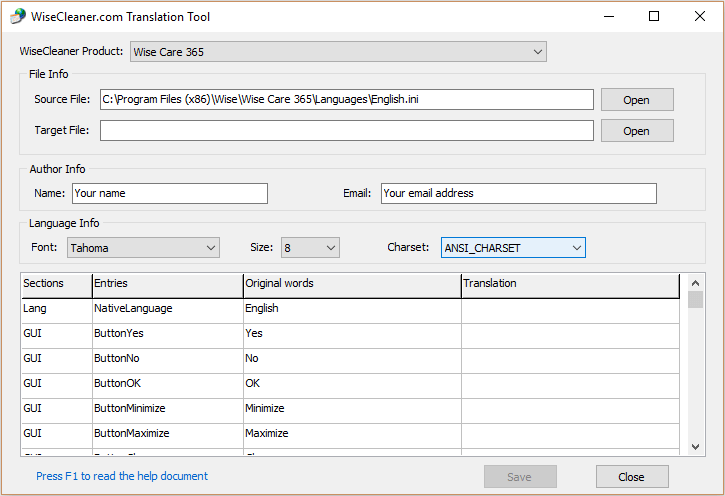This screenshot has width=725, height=496.
Task: Select the ButtonNo entry
Action: click(x=167, y=361)
